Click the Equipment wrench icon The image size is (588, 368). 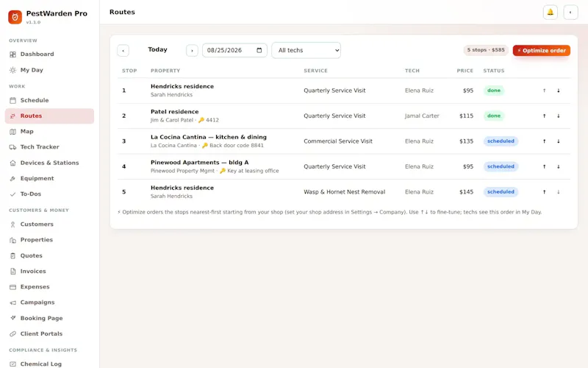(x=12, y=178)
